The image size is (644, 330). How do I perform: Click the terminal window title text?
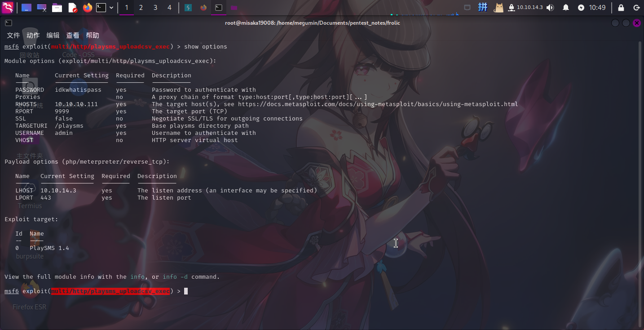(x=313, y=23)
